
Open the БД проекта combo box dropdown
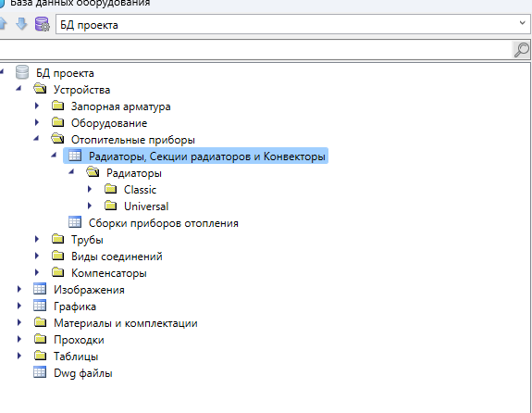coord(522,23)
